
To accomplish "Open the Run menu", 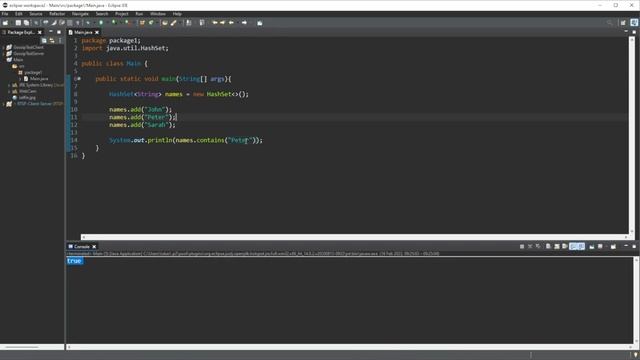I will click(x=139, y=14).
